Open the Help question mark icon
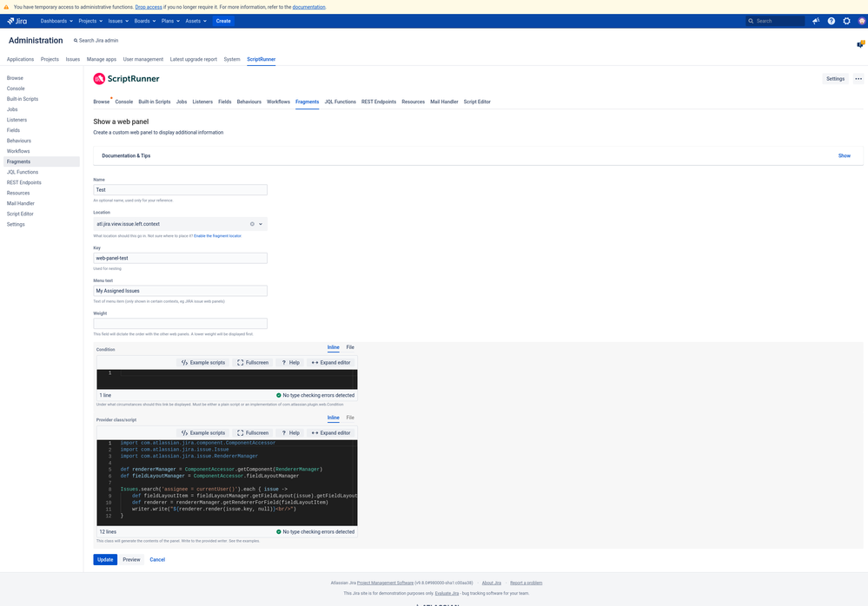Viewport: 868px width, 606px height. point(831,21)
